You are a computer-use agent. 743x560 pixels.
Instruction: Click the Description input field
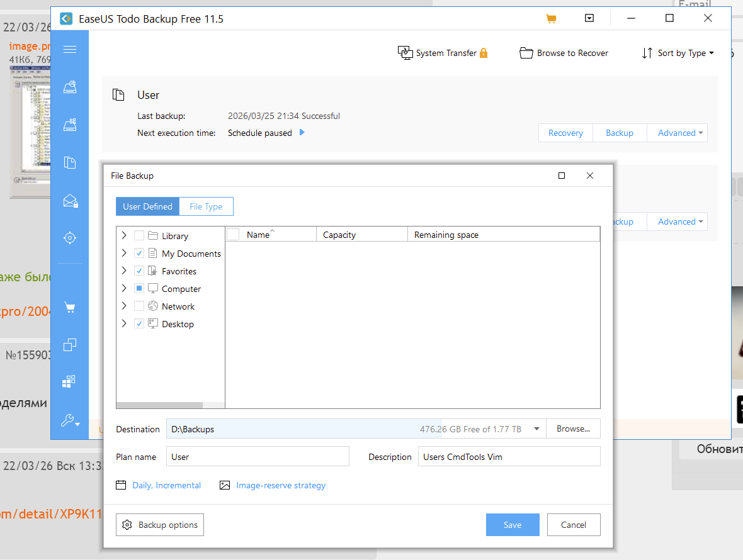coord(509,456)
